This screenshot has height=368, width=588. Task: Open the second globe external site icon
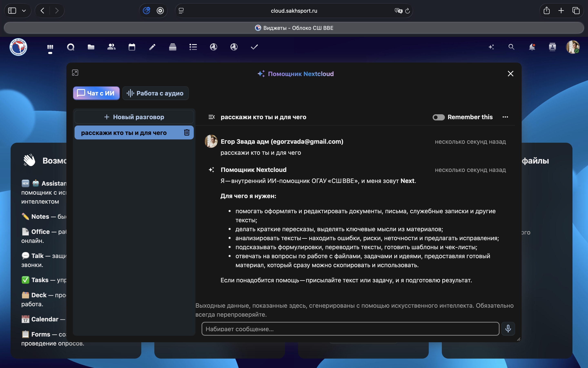coord(234,47)
